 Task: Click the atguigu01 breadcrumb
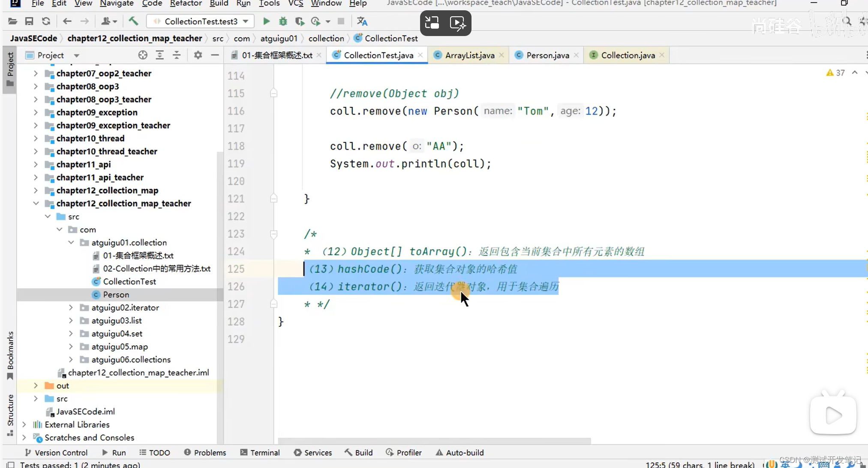(279, 39)
